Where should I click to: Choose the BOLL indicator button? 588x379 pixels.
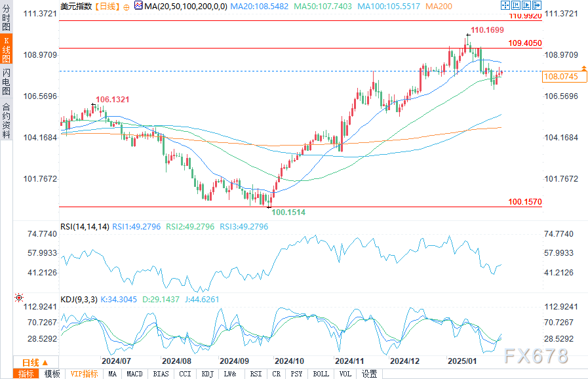[x=321, y=374]
